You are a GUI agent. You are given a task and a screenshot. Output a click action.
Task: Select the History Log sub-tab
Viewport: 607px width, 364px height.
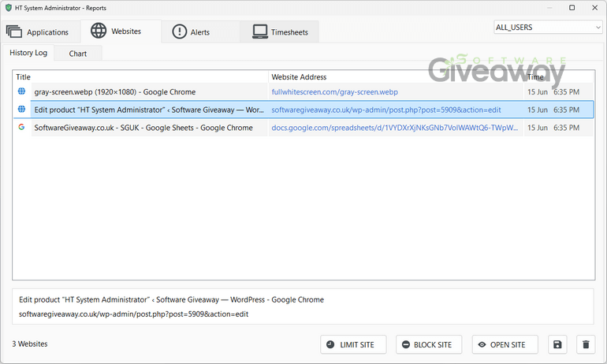(x=28, y=53)
